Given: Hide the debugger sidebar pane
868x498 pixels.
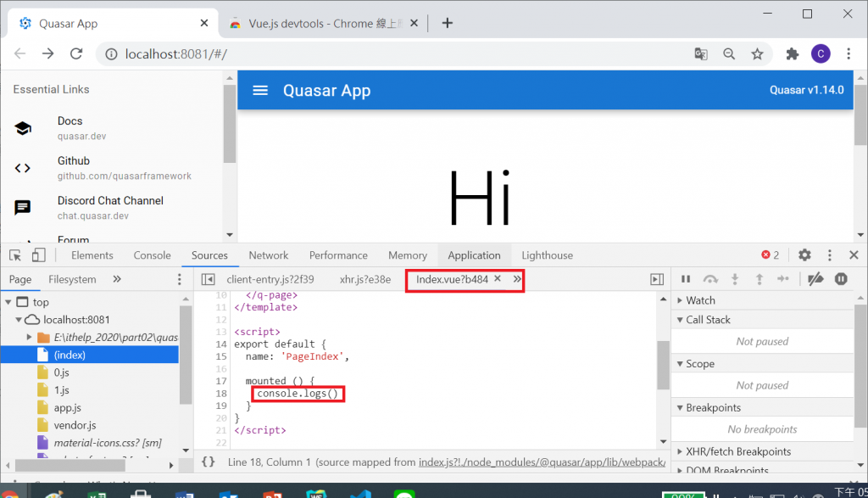Looking at the screenshot, I should (x=657, y=279).
